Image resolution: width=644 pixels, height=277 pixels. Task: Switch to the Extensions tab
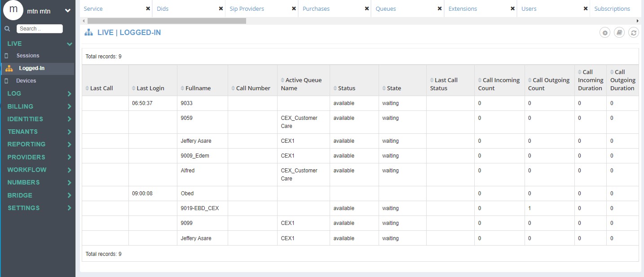pyautogui.click(x=463, y=9)
